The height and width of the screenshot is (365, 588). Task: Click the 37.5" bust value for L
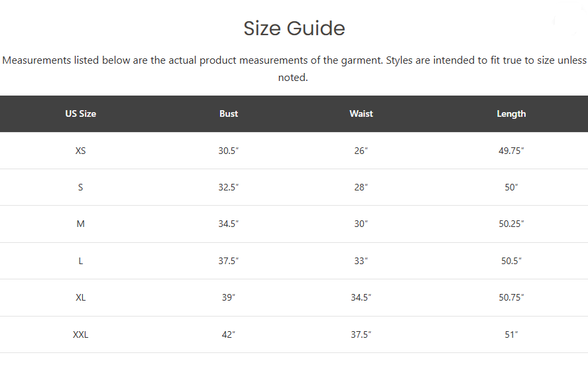(229, 261)
